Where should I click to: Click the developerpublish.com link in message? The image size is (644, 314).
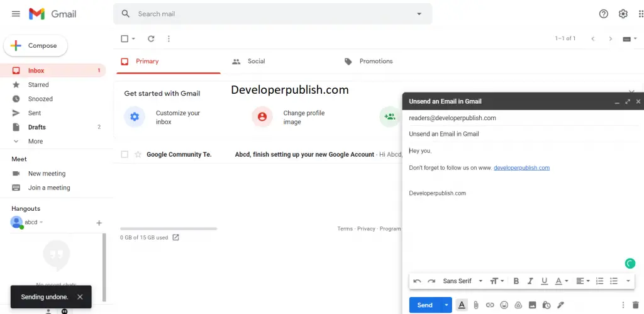[521, 167]
